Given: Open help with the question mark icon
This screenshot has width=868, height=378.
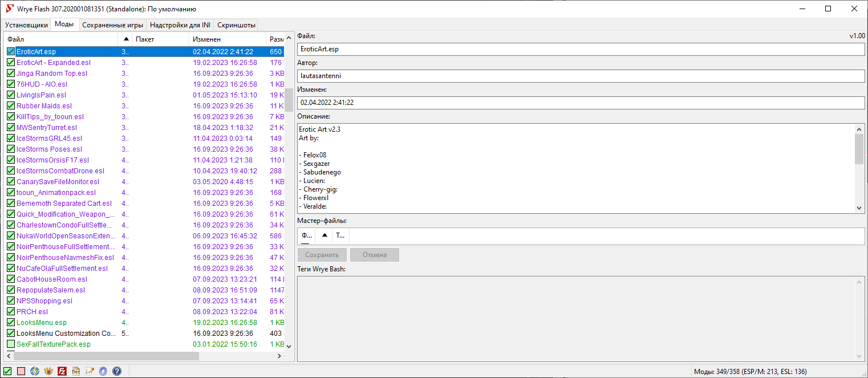Looking at the screenshot, I should point(117,371).
